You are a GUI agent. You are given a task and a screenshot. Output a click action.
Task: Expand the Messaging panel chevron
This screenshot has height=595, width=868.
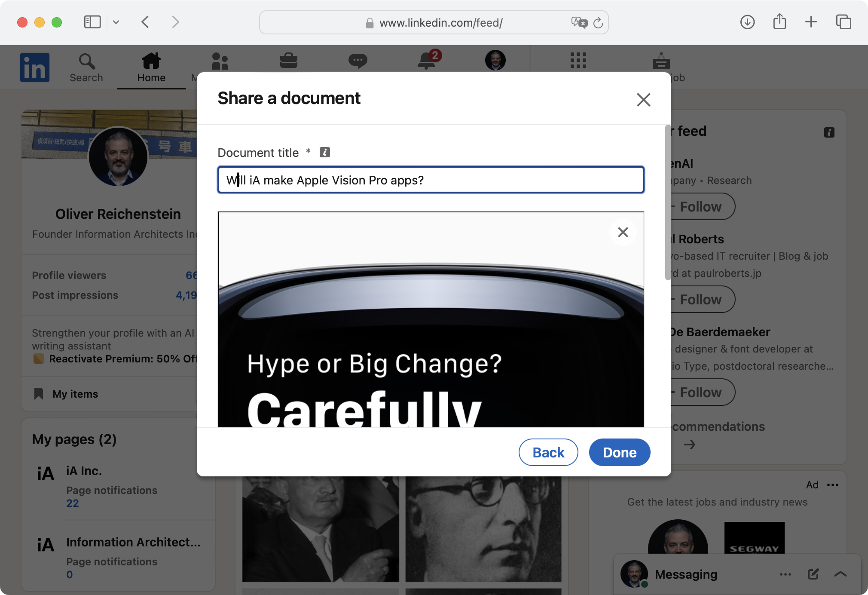(840, 574)
